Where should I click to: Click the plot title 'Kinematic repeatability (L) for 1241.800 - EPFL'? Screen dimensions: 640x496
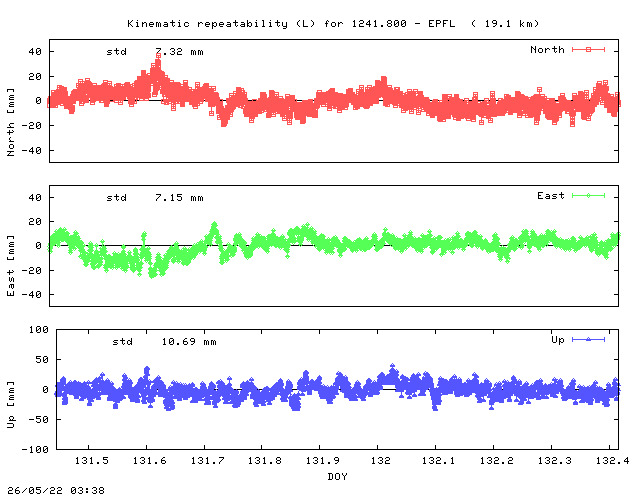[291, 24]
